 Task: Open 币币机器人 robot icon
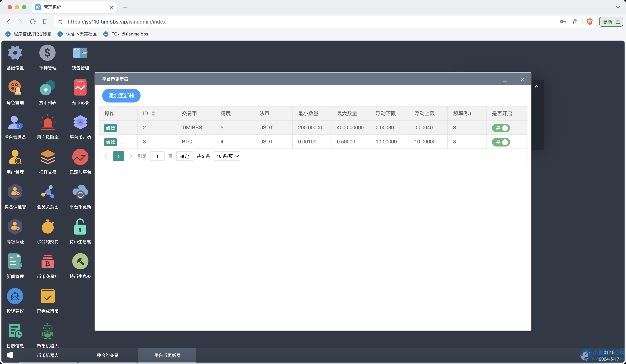tap(47, 331)
